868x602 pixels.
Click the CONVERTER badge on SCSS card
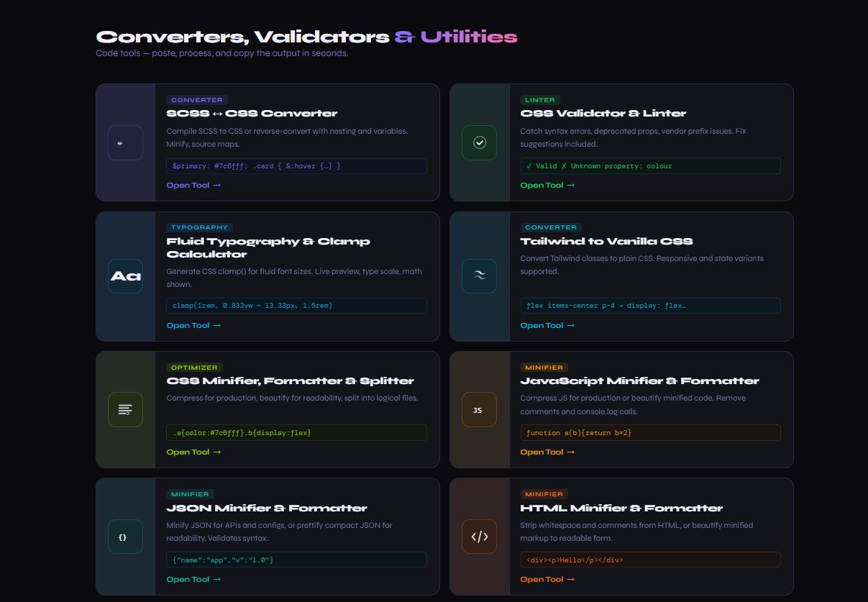point(197,100)
